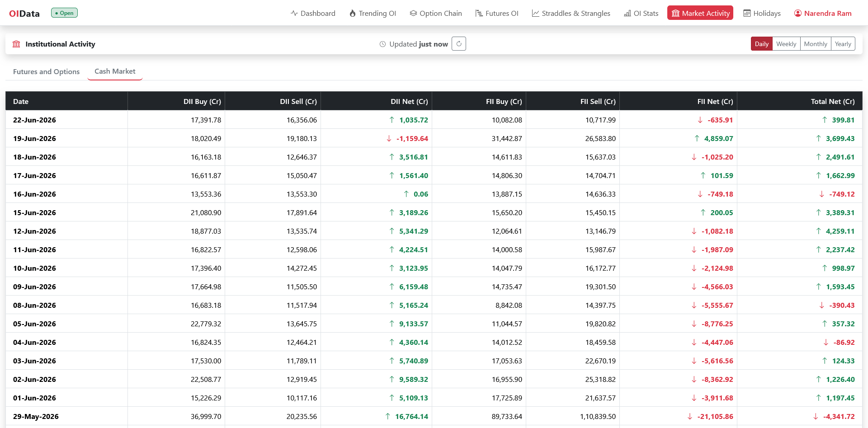This screenshot has width=868, height=428.
Task: Click the DII Sell value 13,553.30
Action: [302, 194]
